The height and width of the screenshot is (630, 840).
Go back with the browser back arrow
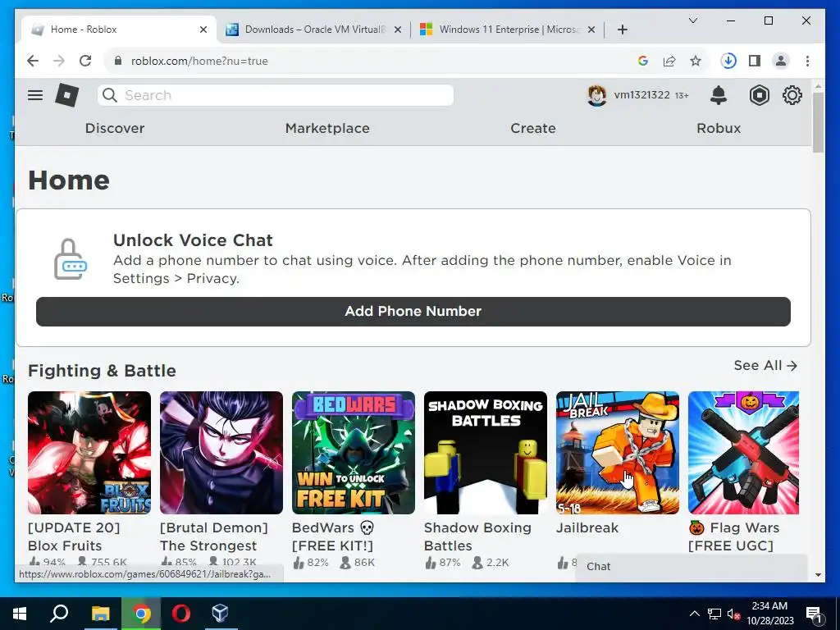[x=33, y=61]
